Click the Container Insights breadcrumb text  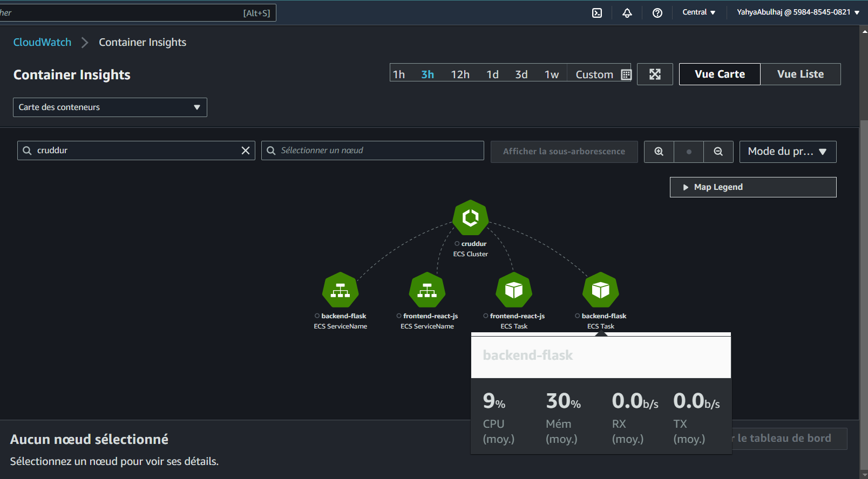[143, 42]
